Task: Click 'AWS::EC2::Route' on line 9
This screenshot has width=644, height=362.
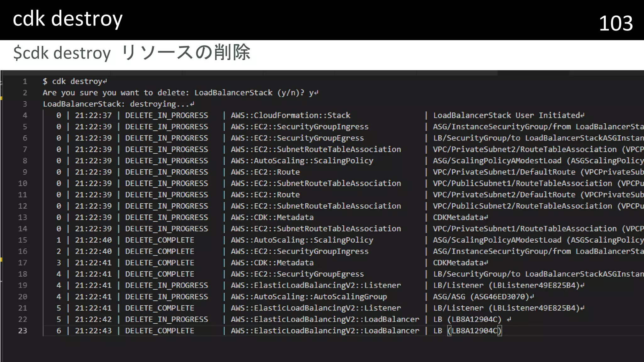Action: (x=265, y=172)
